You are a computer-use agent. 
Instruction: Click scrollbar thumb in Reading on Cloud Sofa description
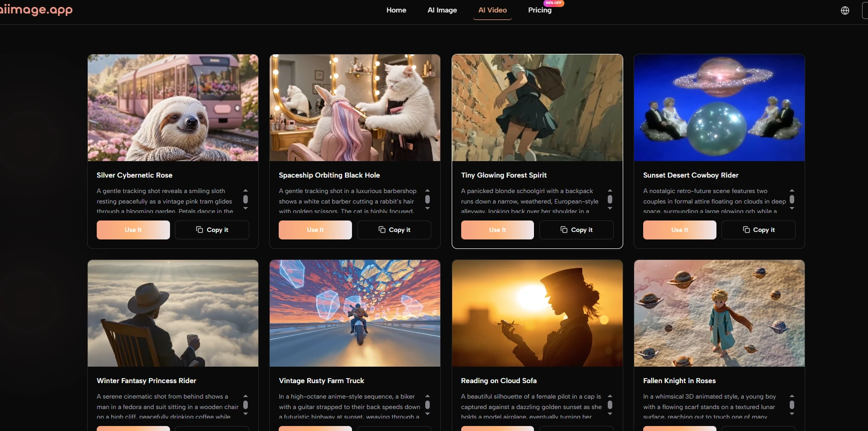[610, 405]
